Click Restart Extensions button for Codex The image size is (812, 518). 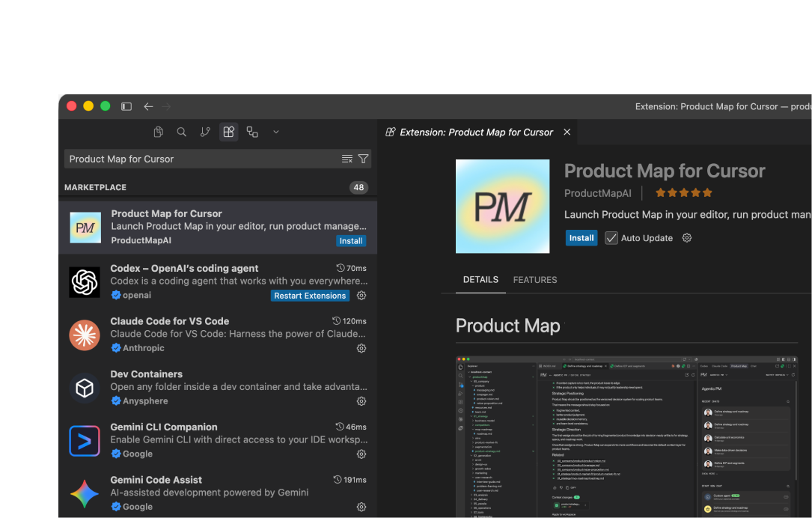[310, 296]
